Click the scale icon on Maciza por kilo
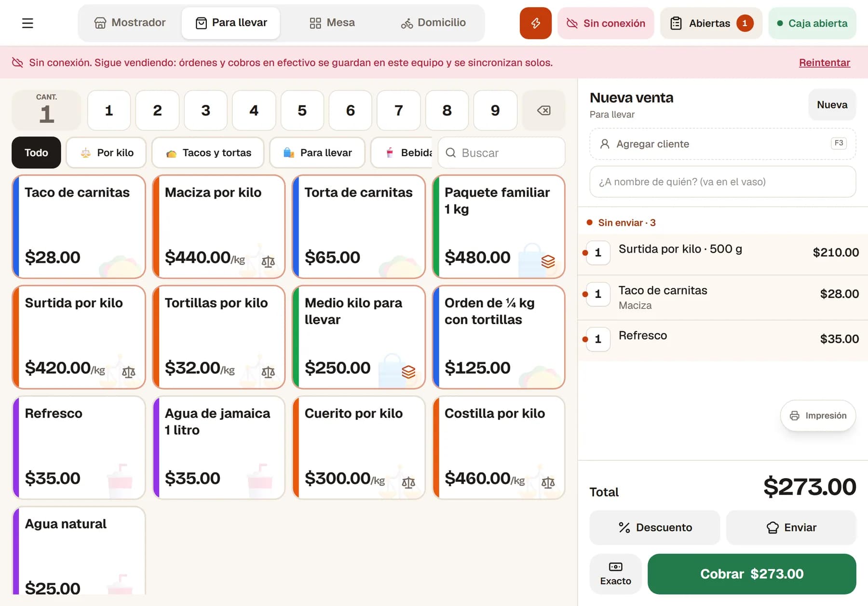The width and height of the screenshot is (868, 606). click(268, 261)
